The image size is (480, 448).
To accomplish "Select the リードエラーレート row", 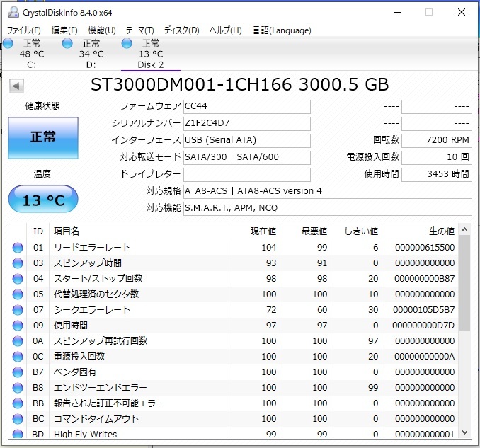I will click(x=234, y=248).
